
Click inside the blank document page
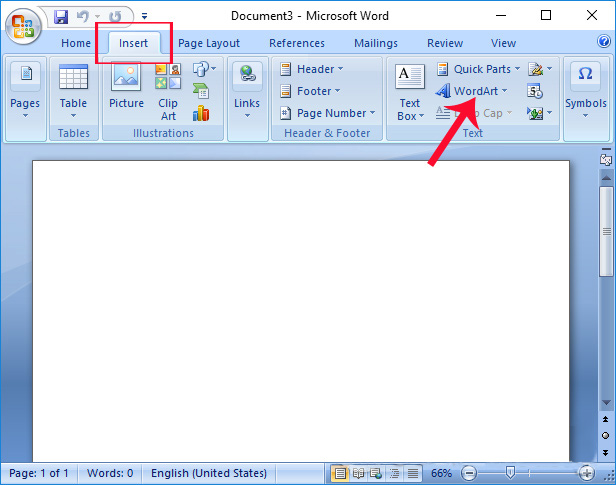click(301, 311)
